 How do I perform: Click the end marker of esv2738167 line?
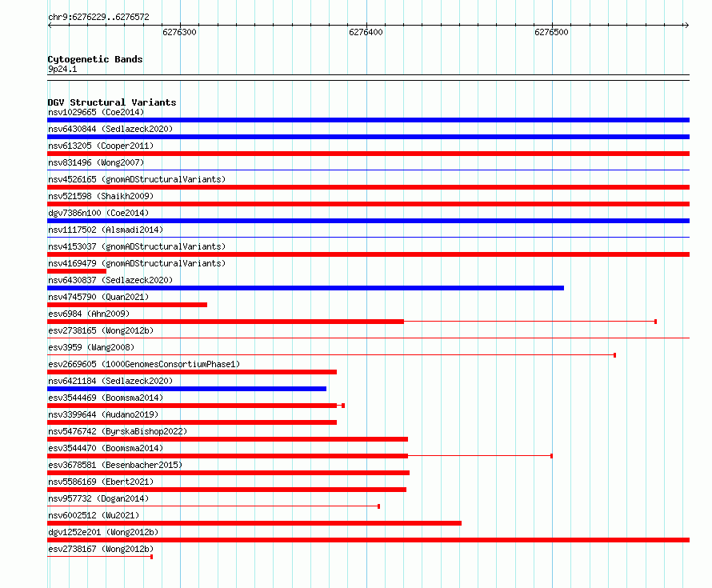pos(152,557)
